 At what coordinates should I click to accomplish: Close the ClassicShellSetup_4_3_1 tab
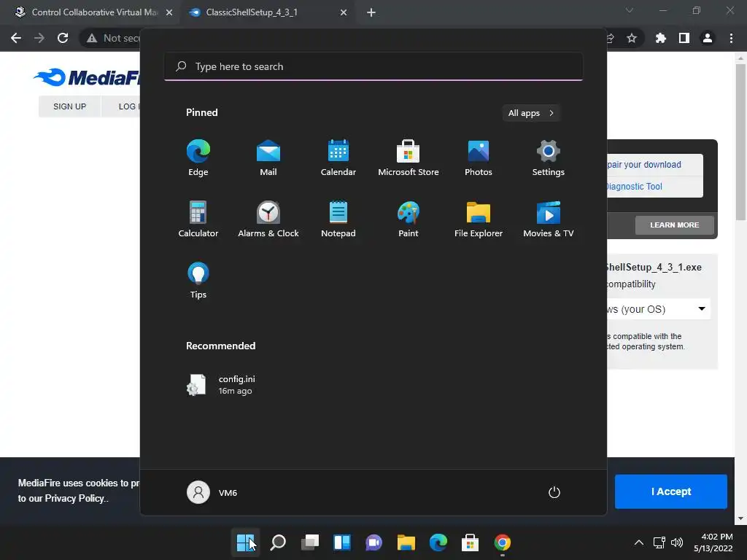point(344,12)
